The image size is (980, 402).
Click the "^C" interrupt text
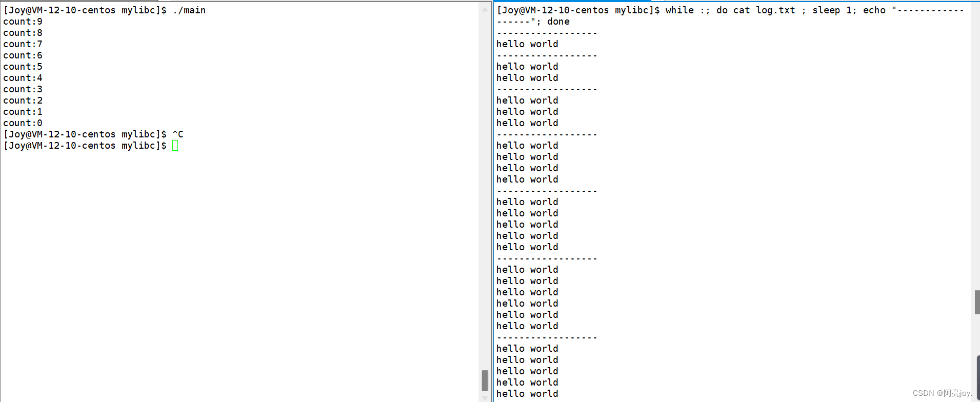point(178,134)
